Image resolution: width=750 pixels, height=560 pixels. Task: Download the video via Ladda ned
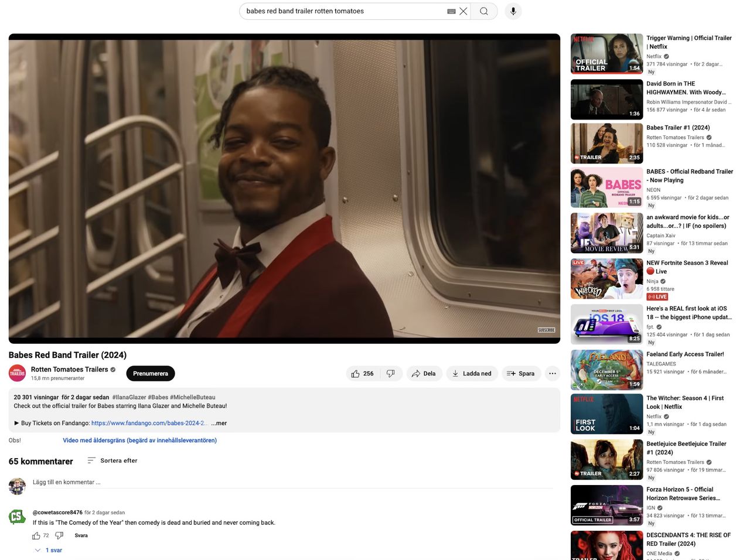click(472, 374)
